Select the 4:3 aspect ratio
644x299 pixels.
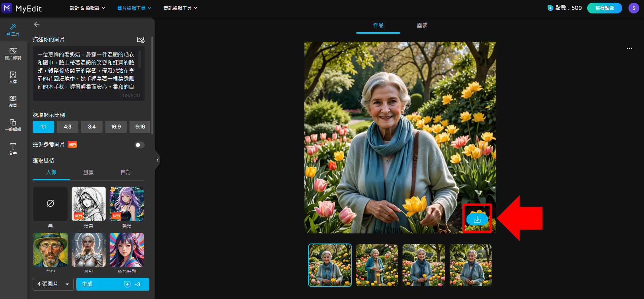tap(68, 127)
